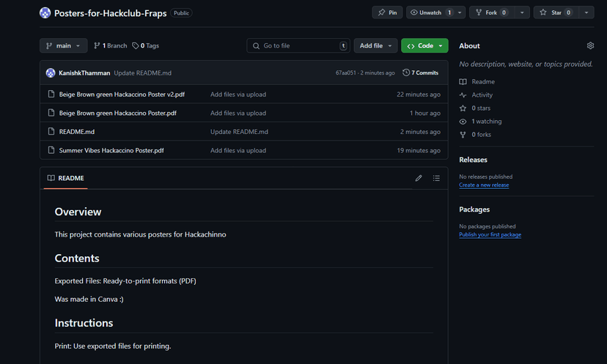607x364 pixels.
Task: Open commit message in Summer Vibes row
Action: (x=238, y=150)
